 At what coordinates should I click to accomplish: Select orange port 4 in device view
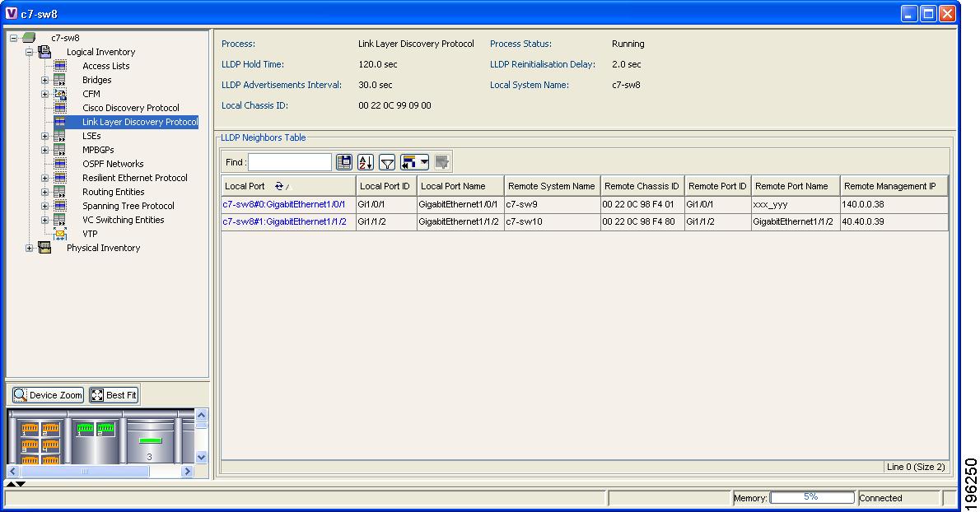coord(50,445)
